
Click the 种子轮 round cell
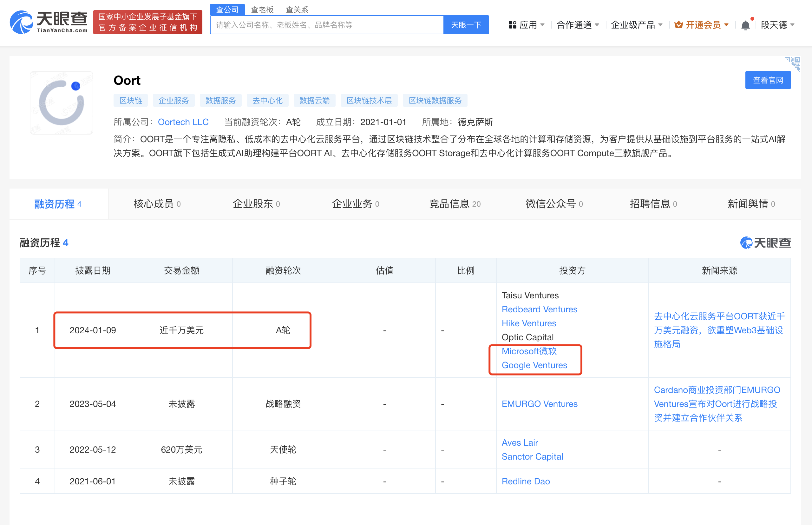pos(283,482)
